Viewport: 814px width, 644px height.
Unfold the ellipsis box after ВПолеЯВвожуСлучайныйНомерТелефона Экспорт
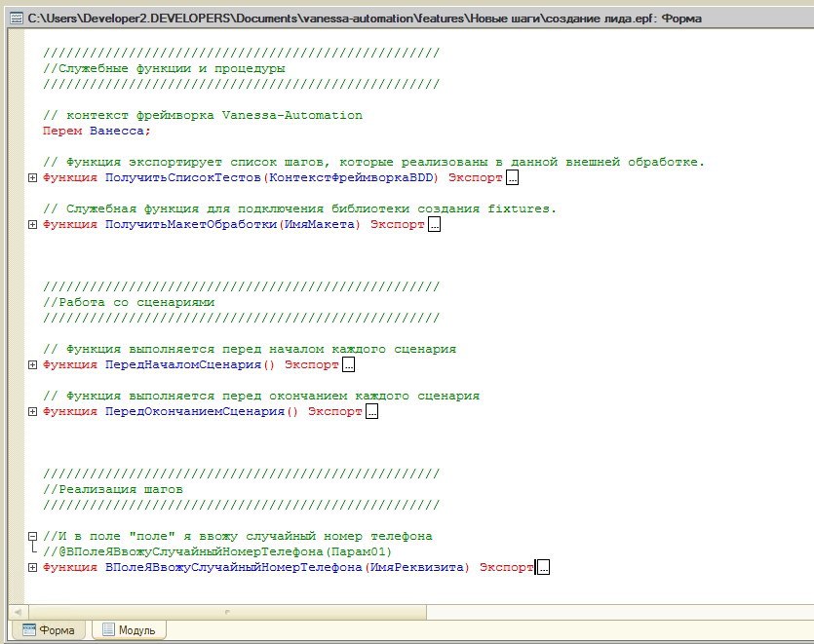(543, 567)
